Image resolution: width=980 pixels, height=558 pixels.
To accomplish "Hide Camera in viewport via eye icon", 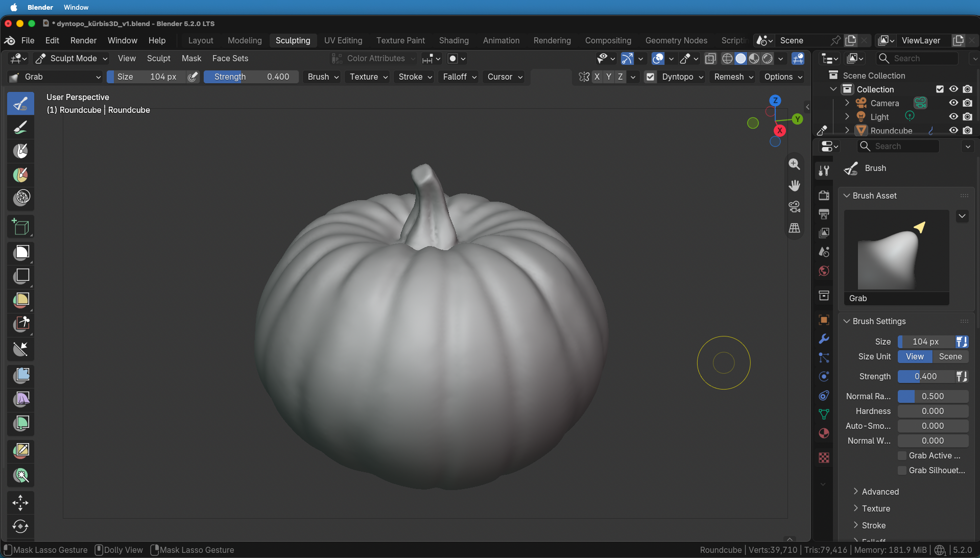I will [x=953, y=103].
